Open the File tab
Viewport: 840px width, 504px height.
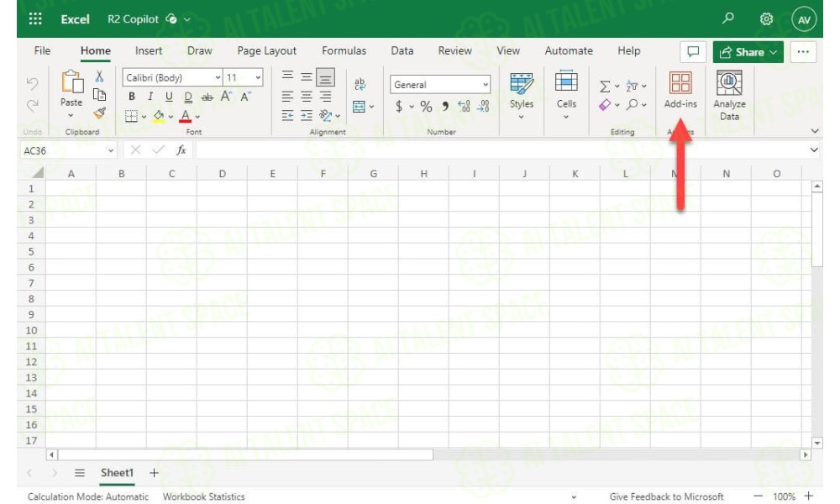[x=42, y=51]
